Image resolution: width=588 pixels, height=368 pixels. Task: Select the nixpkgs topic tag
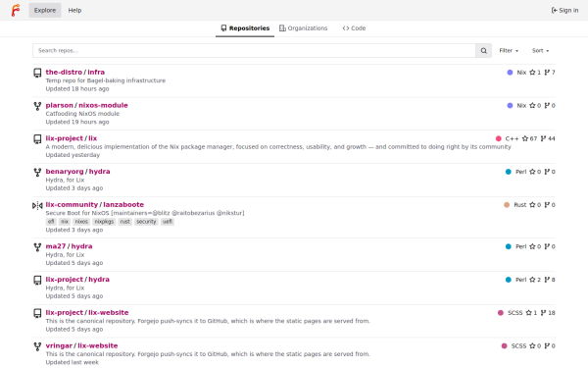pos(104,222)
